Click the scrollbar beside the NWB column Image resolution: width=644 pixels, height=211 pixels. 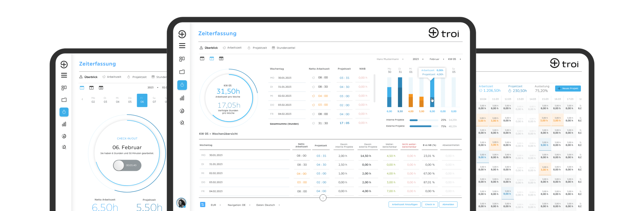[x=375, y=88]
